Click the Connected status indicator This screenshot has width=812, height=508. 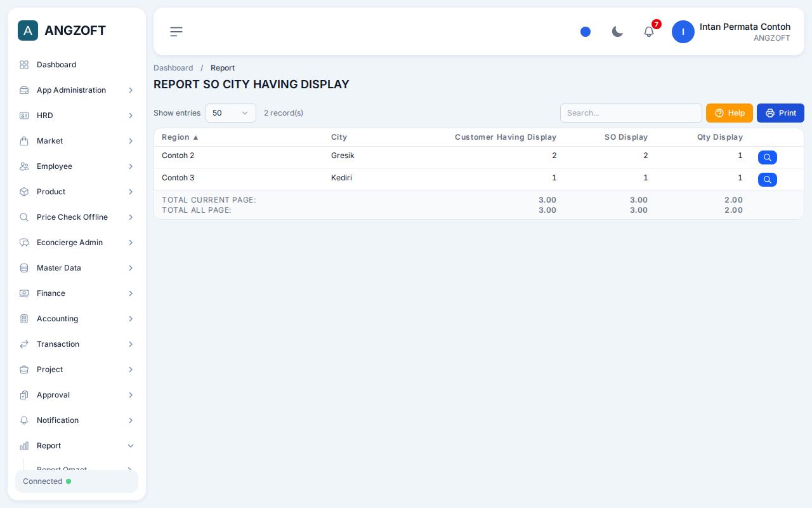(x=77, y=481)
